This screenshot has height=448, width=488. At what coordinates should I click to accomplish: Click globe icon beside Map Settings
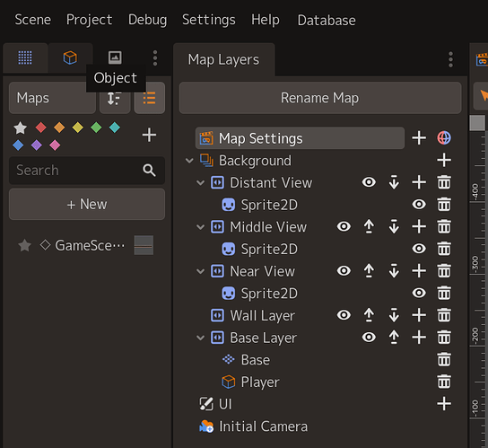(x=444, y=138)
